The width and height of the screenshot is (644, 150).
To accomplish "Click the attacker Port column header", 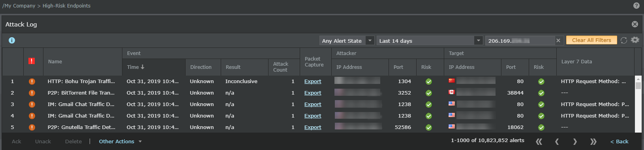I will 398,67.
